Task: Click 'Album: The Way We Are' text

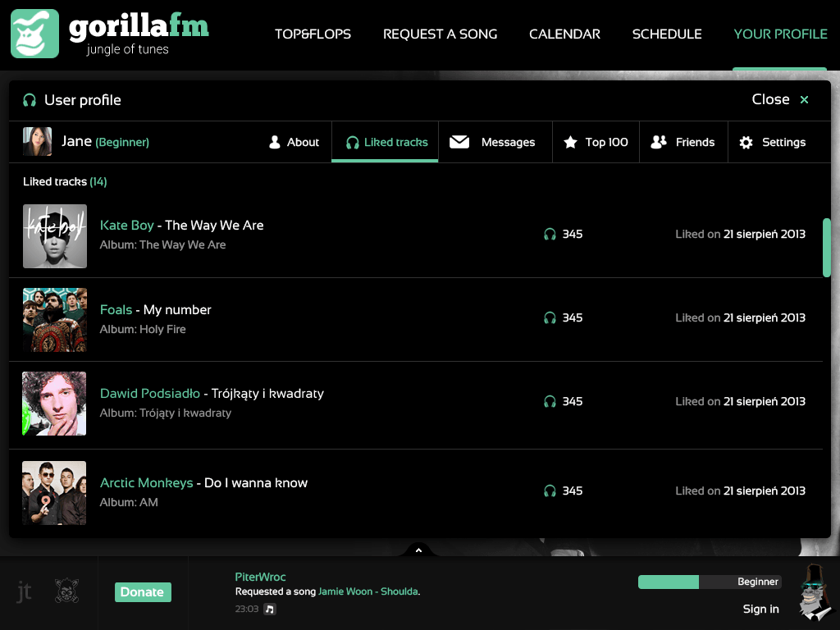Action: 163,244
